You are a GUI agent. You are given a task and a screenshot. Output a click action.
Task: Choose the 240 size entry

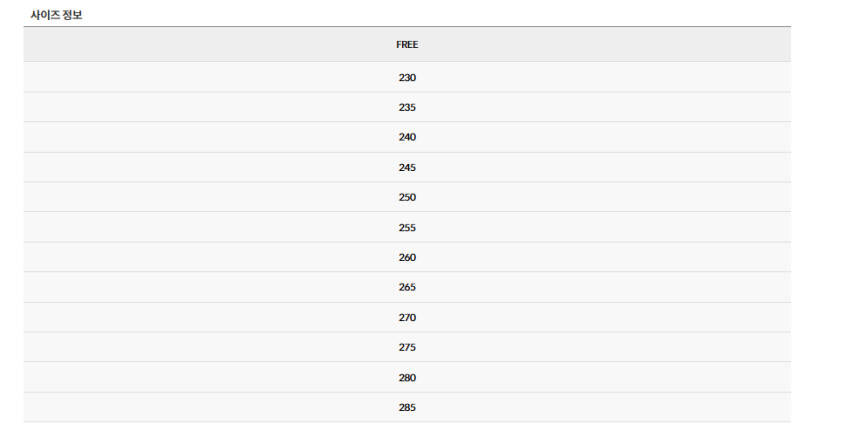[407, 137]
